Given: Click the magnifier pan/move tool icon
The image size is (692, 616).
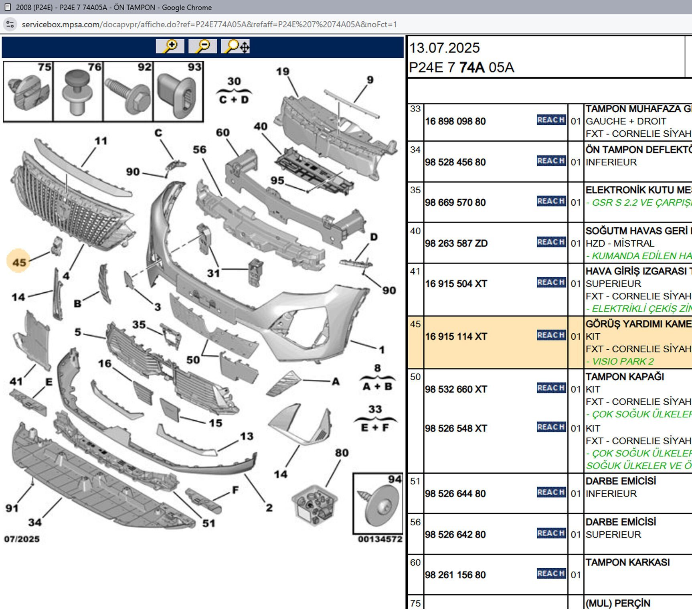Looking at the screenshot, I should click(235, 47).
